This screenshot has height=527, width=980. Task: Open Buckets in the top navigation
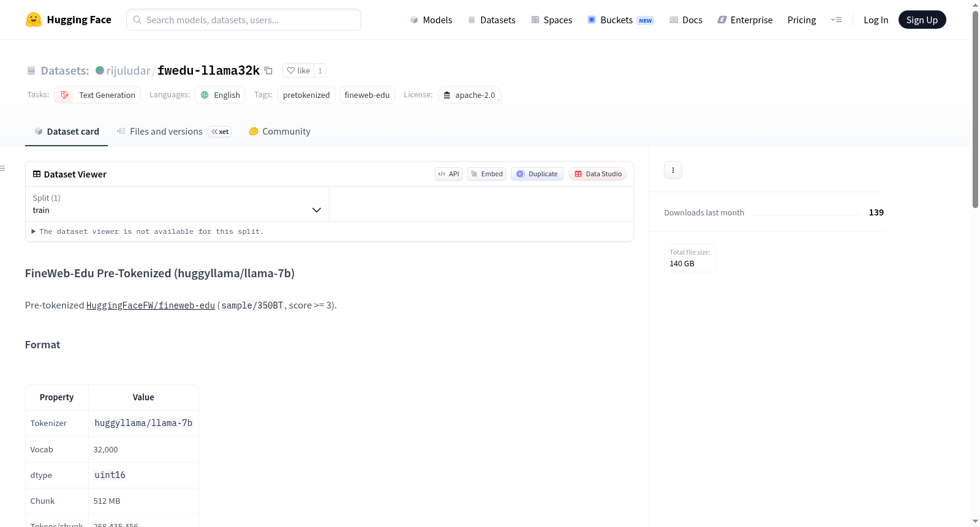(x=620, y=20)
